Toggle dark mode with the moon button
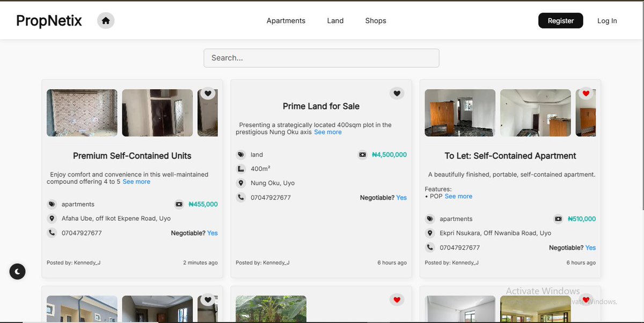Image resolution: width=644 pixels, height=323 pixels. click(x=18, y=271)
